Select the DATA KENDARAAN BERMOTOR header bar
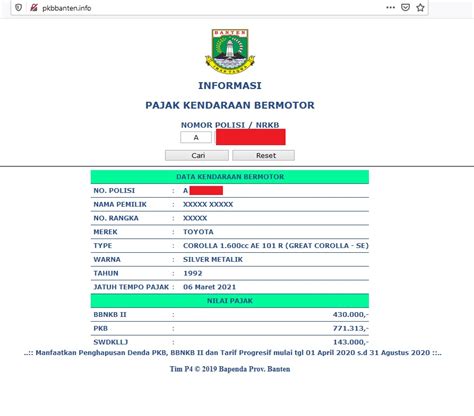The height and width of the screenshot is (416, 474). (x=230, y=177)
